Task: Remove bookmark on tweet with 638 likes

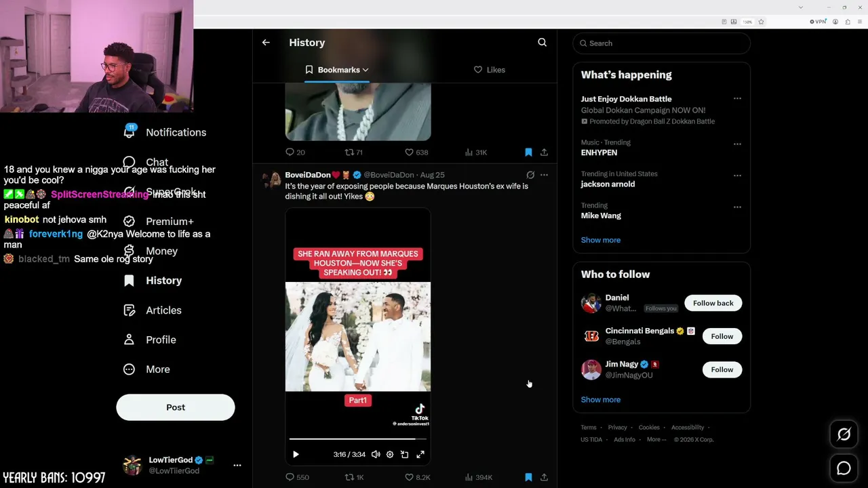Action: (x=528, y=152)
